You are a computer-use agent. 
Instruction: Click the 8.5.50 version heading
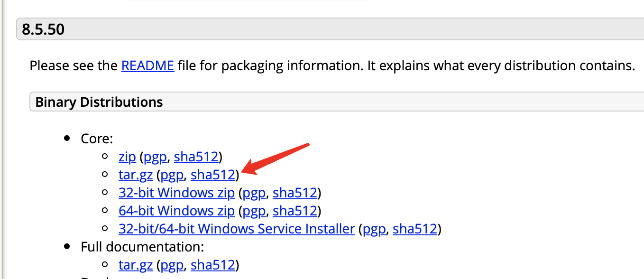point(43,30)
